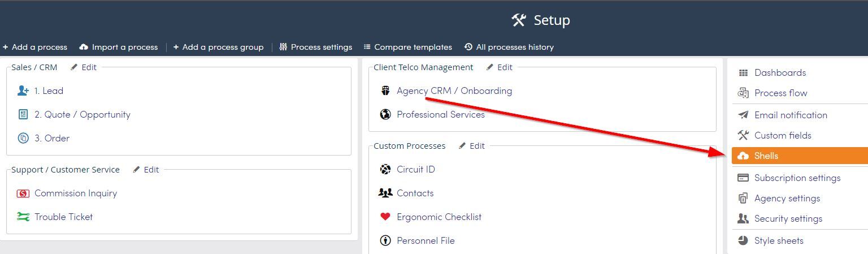Choose Import a process
This screenshot has width=868, height=254.
coord(119,47)
